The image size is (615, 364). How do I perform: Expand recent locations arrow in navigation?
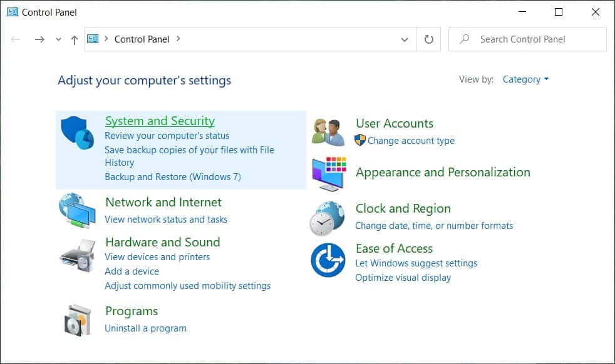pyautogui.click(x=58, y=39)
